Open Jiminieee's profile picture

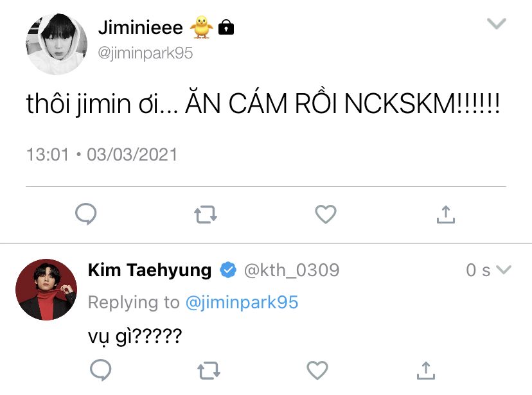tap(57, 44)
